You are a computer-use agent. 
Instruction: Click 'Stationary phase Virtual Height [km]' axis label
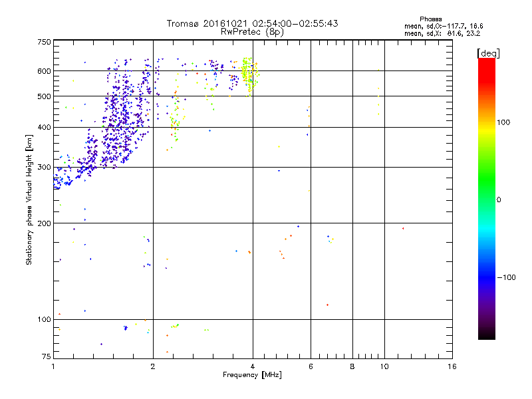(x=29, y=199)
